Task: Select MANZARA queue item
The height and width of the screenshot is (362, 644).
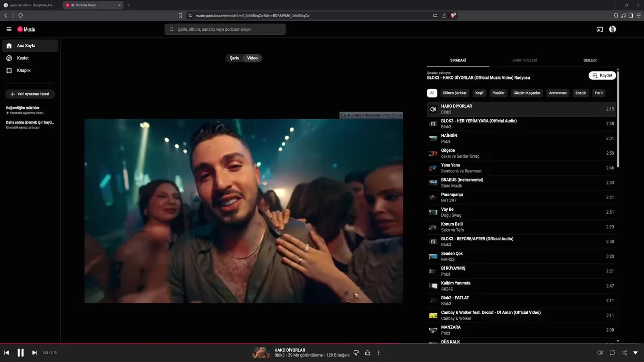Action: click(x=522, y=330)
